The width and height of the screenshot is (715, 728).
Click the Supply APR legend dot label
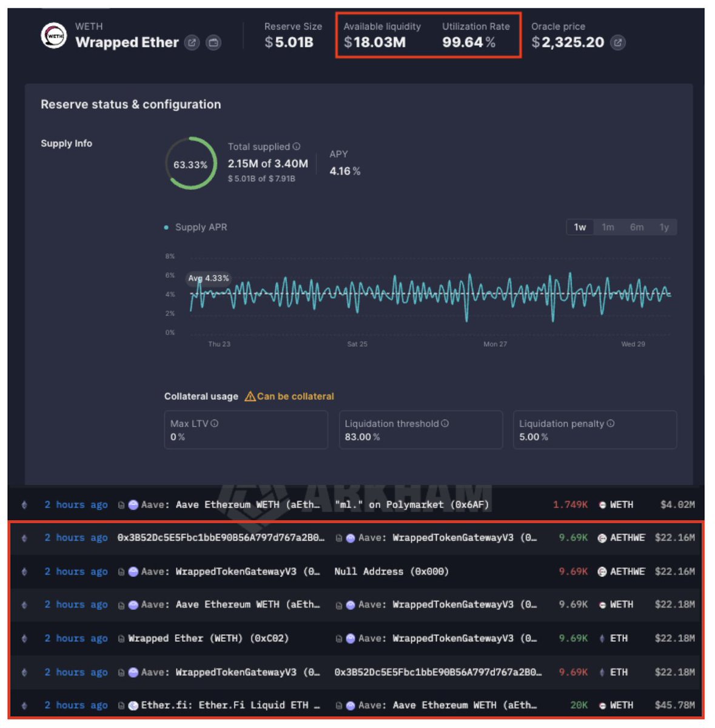[196, 227]
